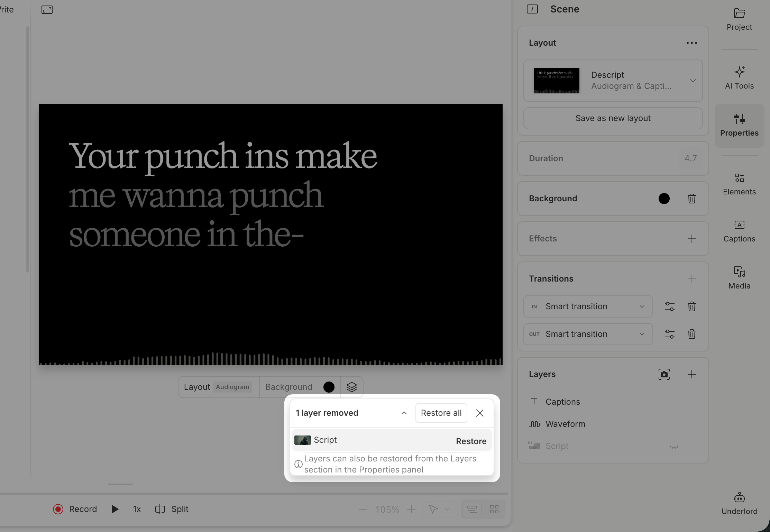Image resolution: width=770 pixels, height=532 pixels.
Task: Click the snapshot camera icon in Layers
Action: click(664, 374)
